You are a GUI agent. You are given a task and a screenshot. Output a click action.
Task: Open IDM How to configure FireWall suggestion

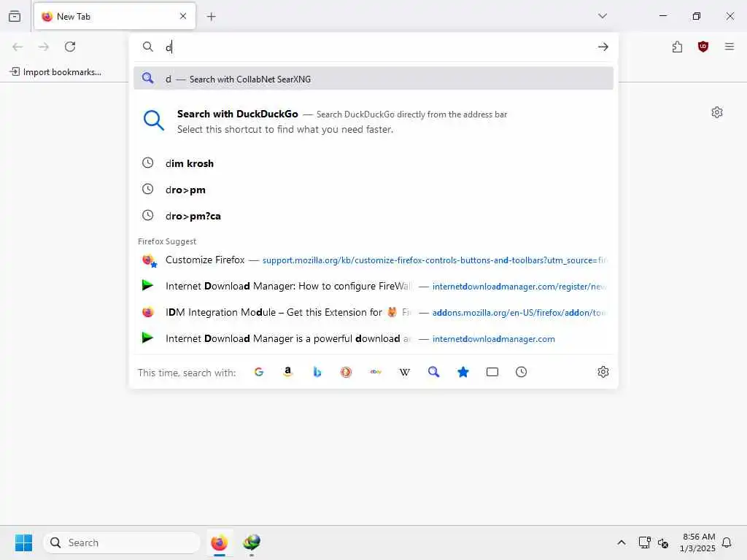(373, 286)
